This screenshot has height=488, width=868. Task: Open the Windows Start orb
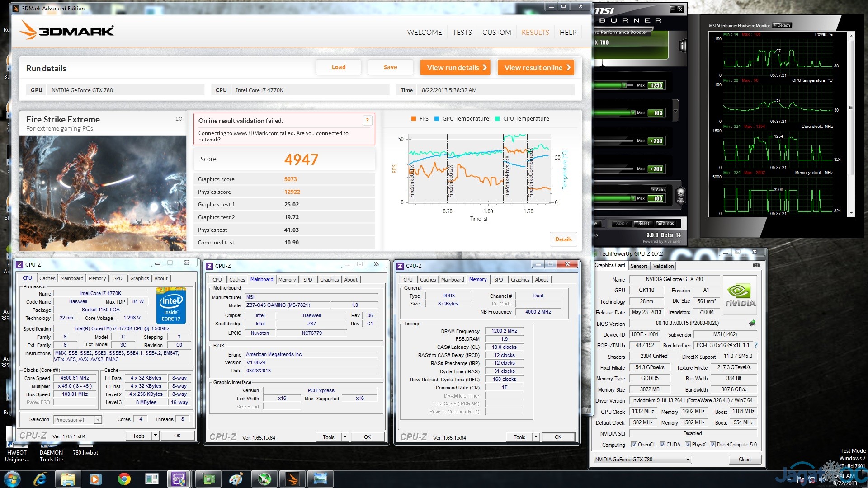12,479
